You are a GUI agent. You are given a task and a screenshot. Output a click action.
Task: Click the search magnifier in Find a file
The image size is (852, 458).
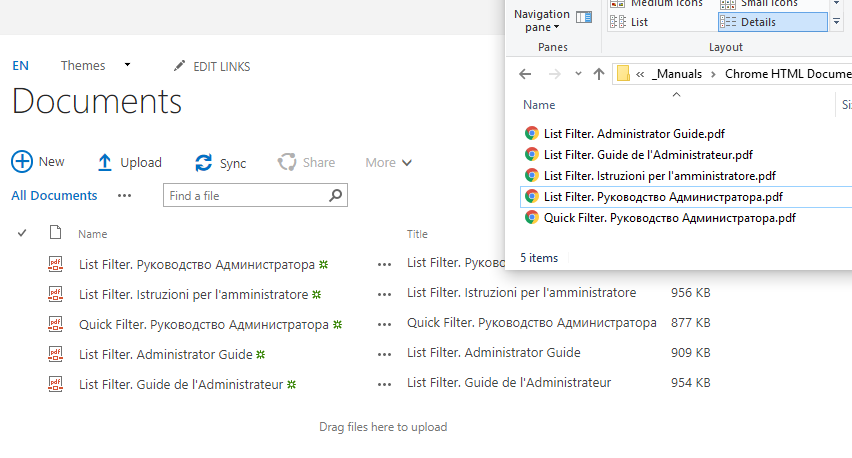(x=336, y=195)
